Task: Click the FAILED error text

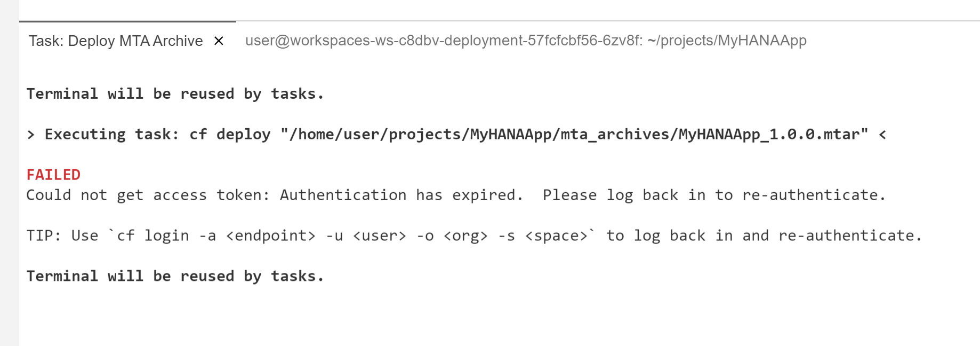Action: click(53, 175)
